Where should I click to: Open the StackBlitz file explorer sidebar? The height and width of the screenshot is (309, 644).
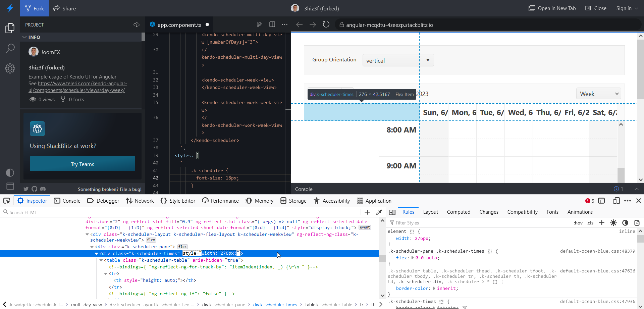[x=10, y=28]
